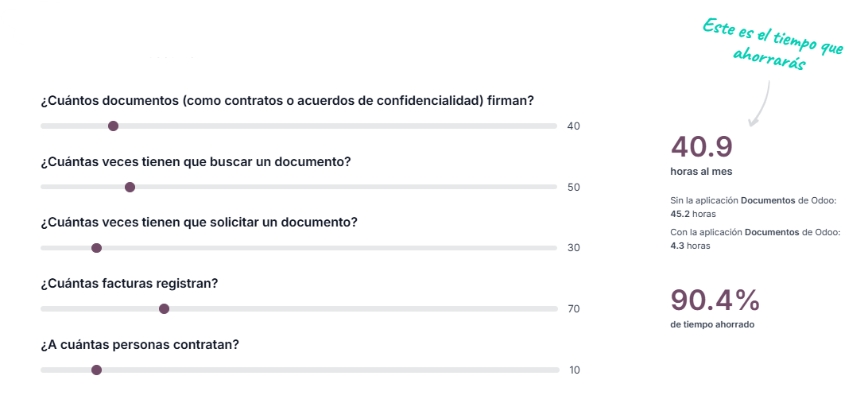Click the '¿A cuántas personas contratan?' label
The image size is (868, 399).
pos(140,344)
